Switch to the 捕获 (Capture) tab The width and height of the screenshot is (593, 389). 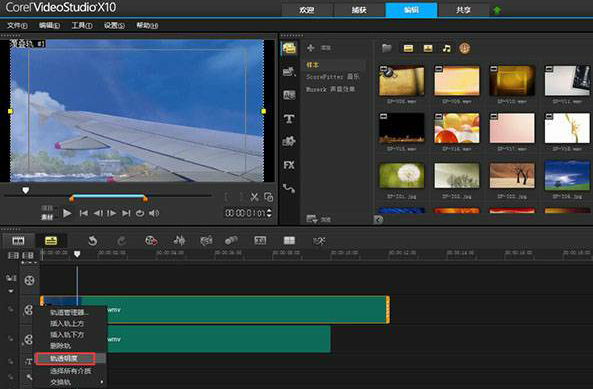[359, 10]
